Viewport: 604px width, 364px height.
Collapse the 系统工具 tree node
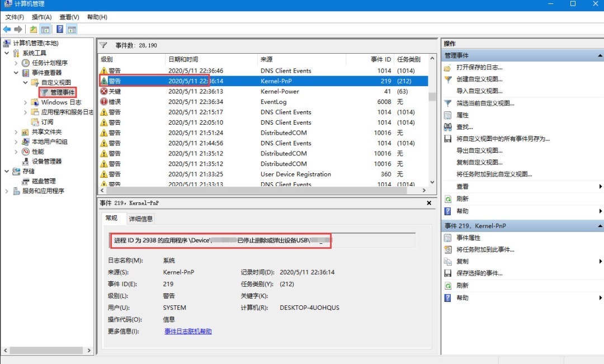[7, 53]
